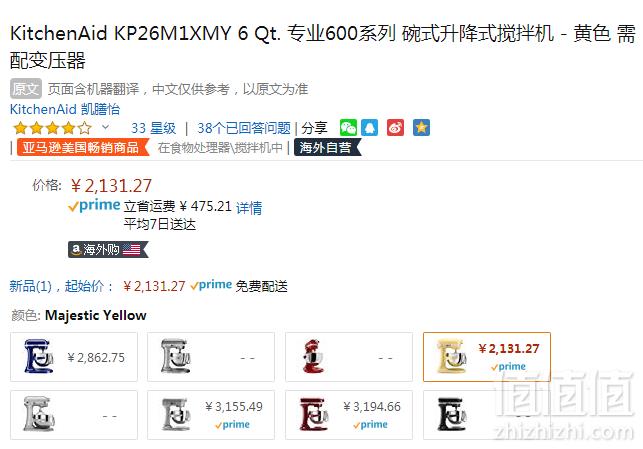643x449 pixels.
Task: Share via the green WeChat icon
Action: 348,128
